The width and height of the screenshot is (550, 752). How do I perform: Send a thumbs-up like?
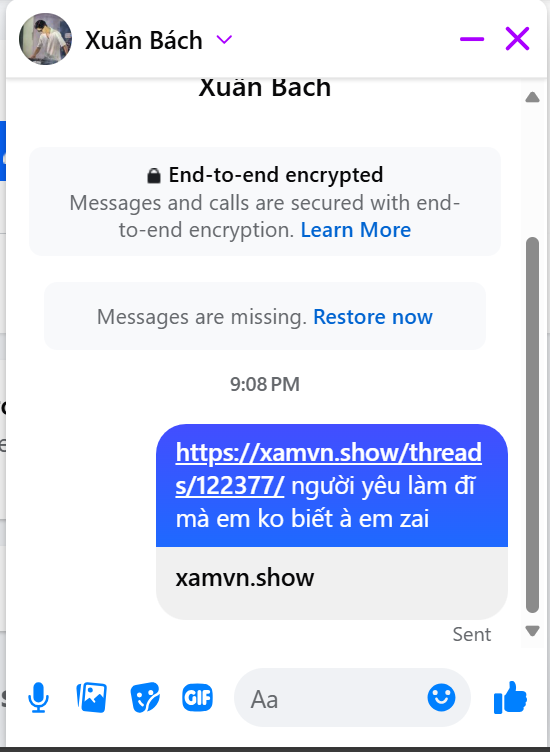510,697
